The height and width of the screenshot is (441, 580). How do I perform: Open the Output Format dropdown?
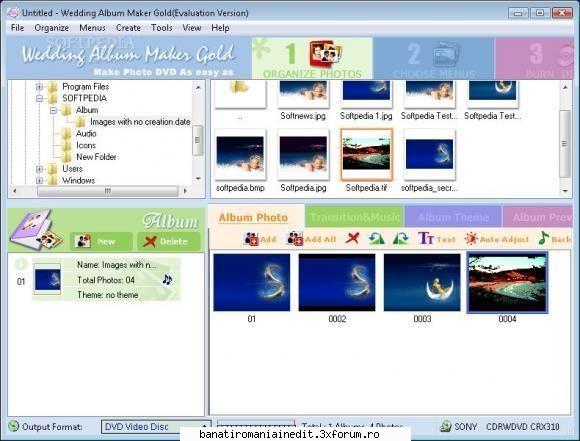[156, 427]
